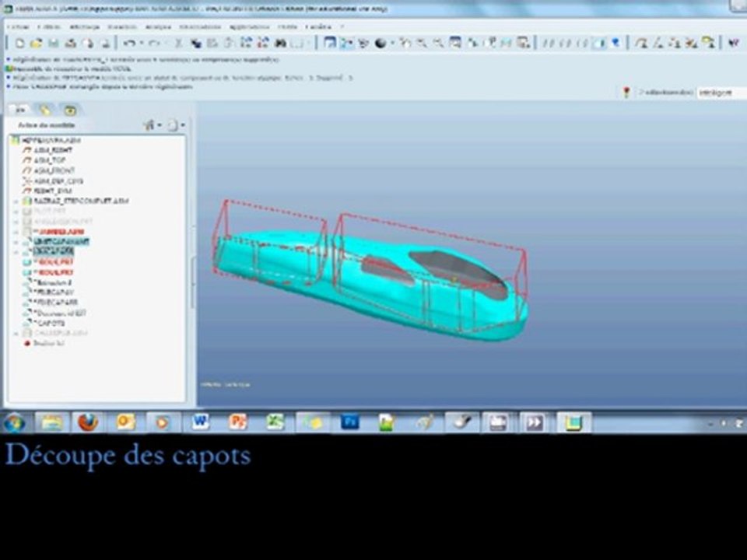Viewport: 747px width, 560px height.
Task: Launch Firefox from the taskbar
Action: pyautogui.click(x=88, y=422)
